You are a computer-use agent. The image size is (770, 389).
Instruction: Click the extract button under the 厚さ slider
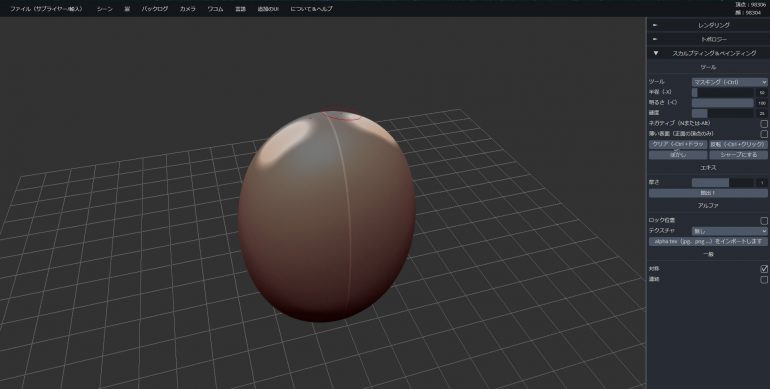coord(708,193)
